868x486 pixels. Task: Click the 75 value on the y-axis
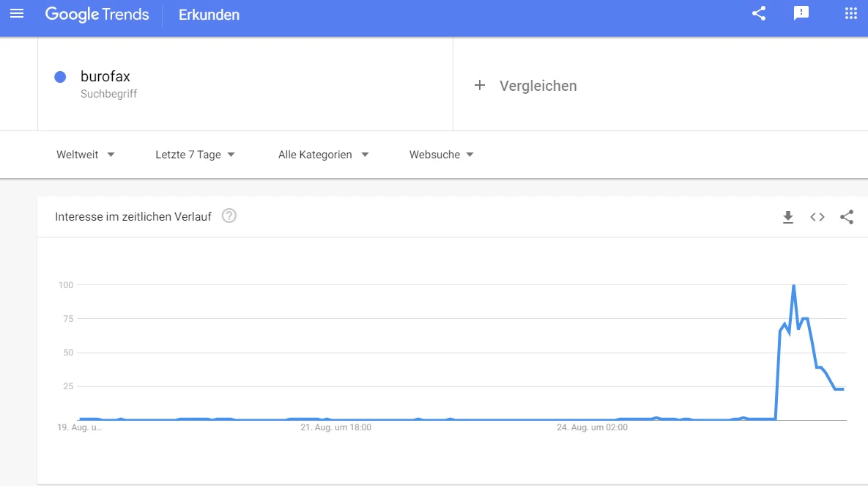point(68,319)
